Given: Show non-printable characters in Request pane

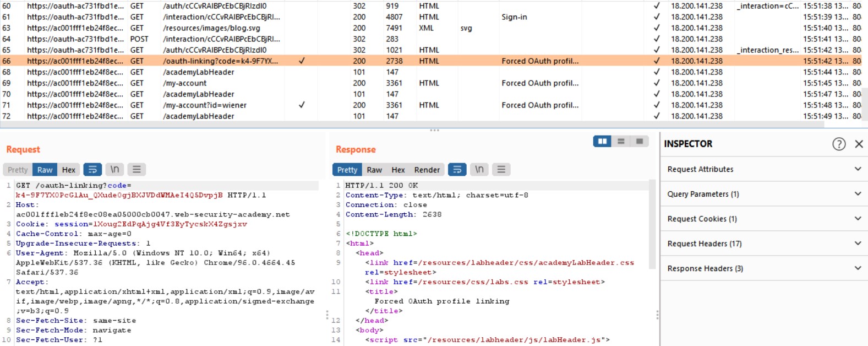Looking at the screenshot, I should pos(114,170).
